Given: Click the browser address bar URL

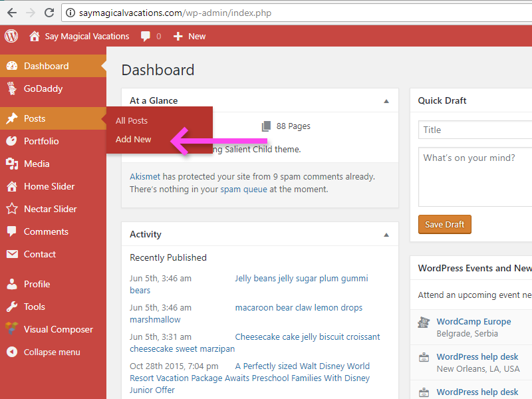Looking at the screenshot, I should 175,13.
